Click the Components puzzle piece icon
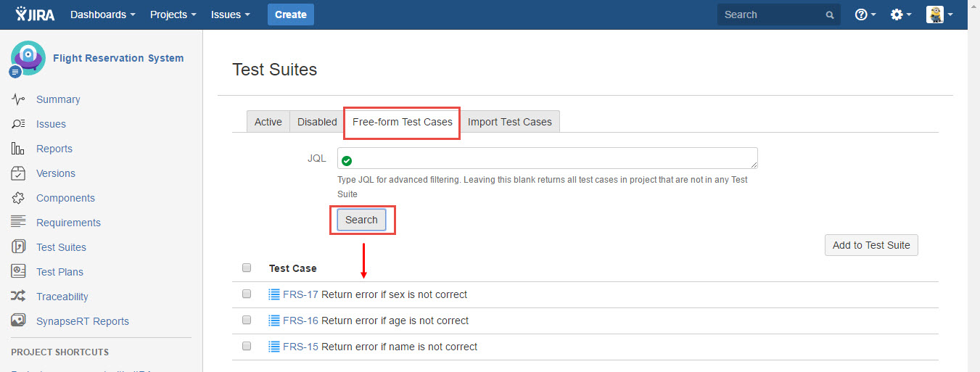This screenshot has width=980, height=372. pos(19,198)
